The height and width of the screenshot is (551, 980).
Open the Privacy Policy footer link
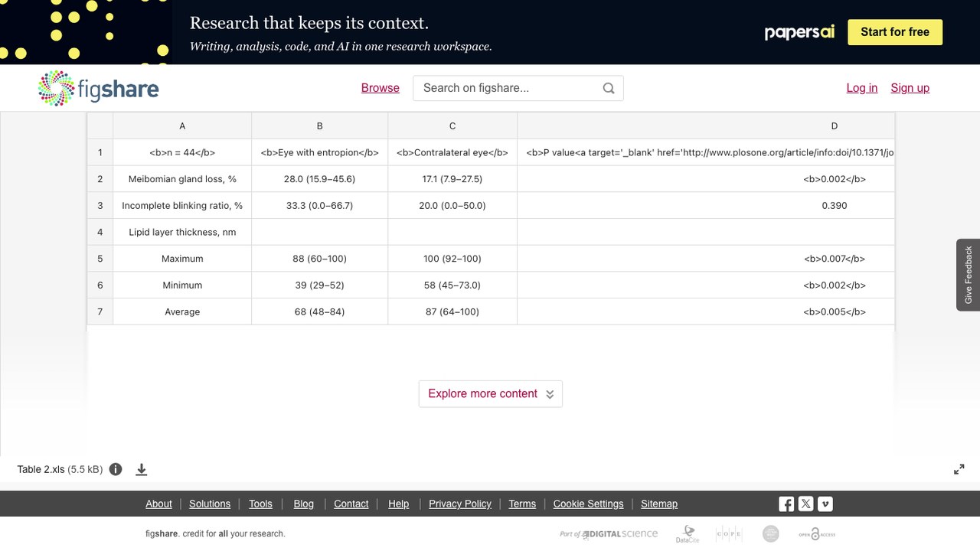coord(460,504)
